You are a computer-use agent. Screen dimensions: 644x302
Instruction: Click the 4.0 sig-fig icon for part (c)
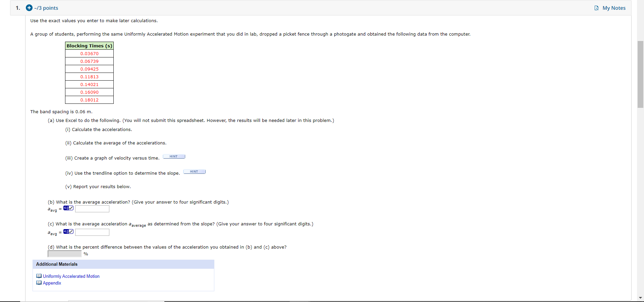point(68,232)
